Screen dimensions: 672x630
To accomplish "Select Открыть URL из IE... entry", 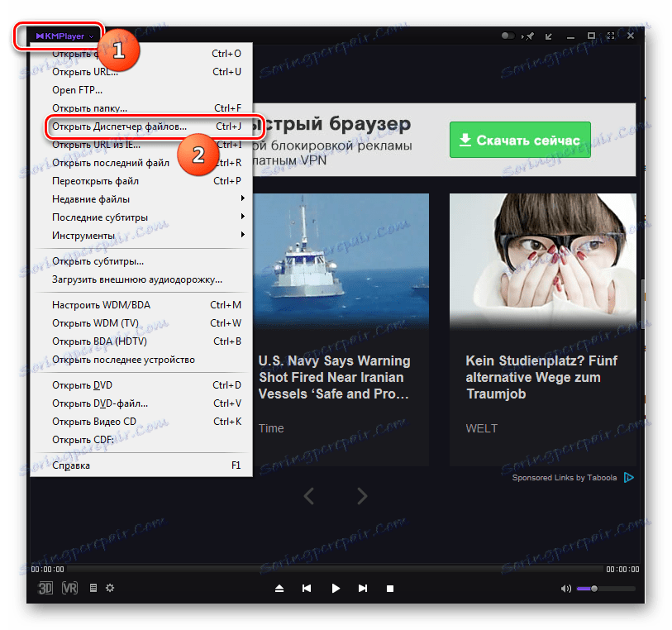I will pos(142,145).
